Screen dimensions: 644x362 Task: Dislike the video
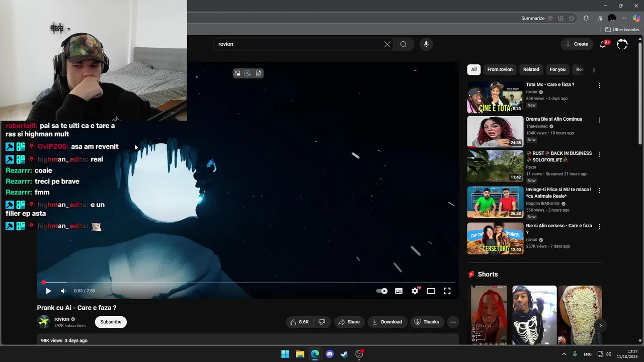(x=322, y=322)
